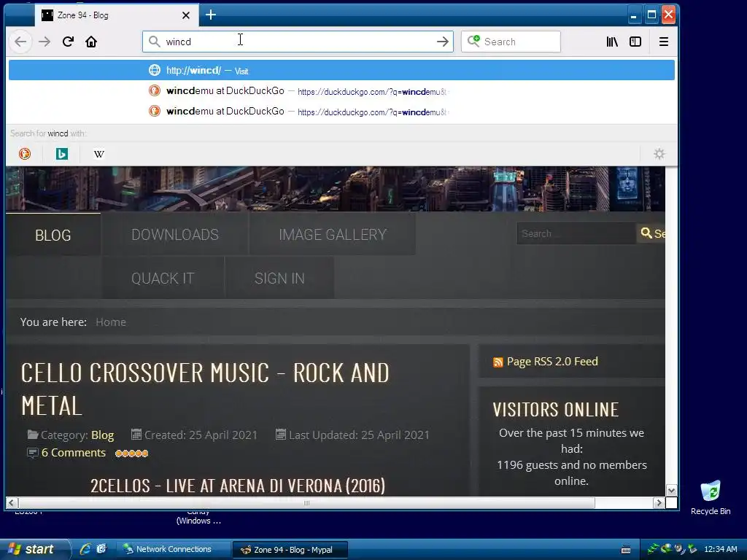Open 2CELLOS Live at Arena di Verona heading

point(238,486)
